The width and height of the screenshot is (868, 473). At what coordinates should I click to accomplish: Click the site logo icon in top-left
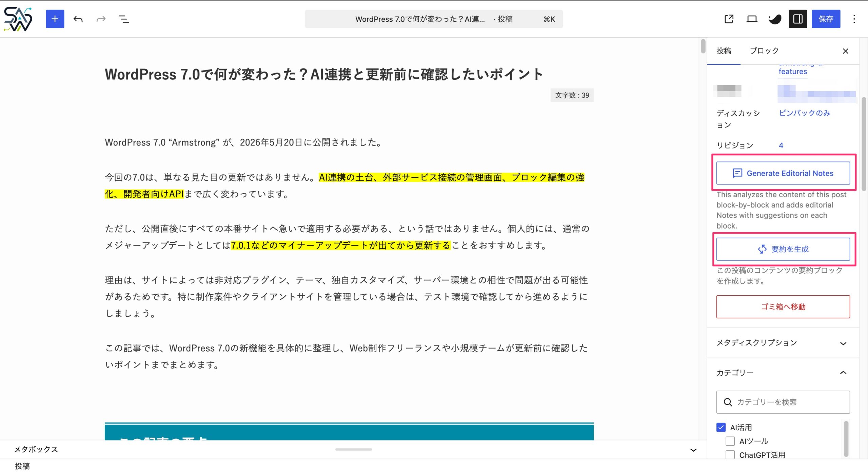click(x=18, y=19)
